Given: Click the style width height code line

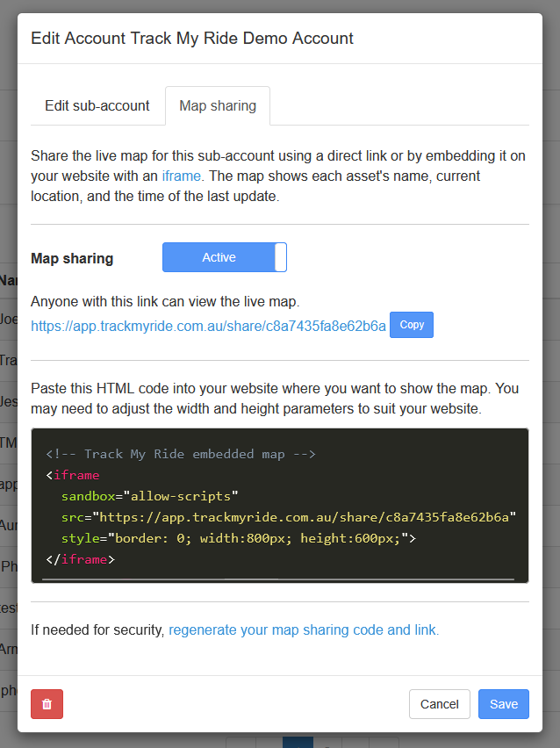Looking at the screenshot, I should point(239,538).
